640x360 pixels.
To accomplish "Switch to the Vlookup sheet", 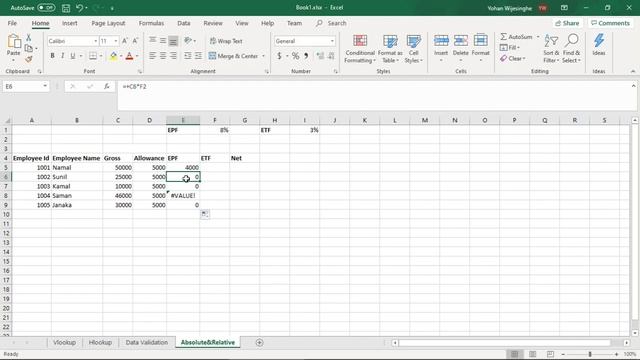I will click(x=64, y=342).
